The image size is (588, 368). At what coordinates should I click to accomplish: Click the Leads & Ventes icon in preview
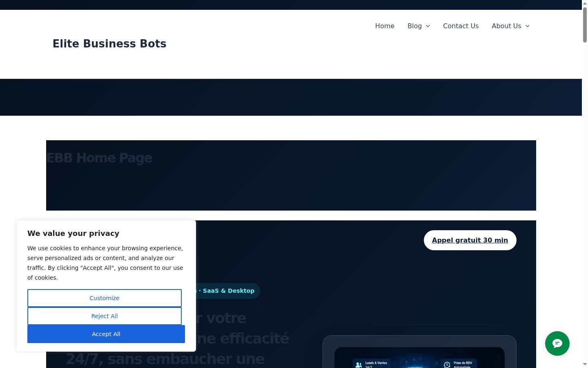[359, 365]
